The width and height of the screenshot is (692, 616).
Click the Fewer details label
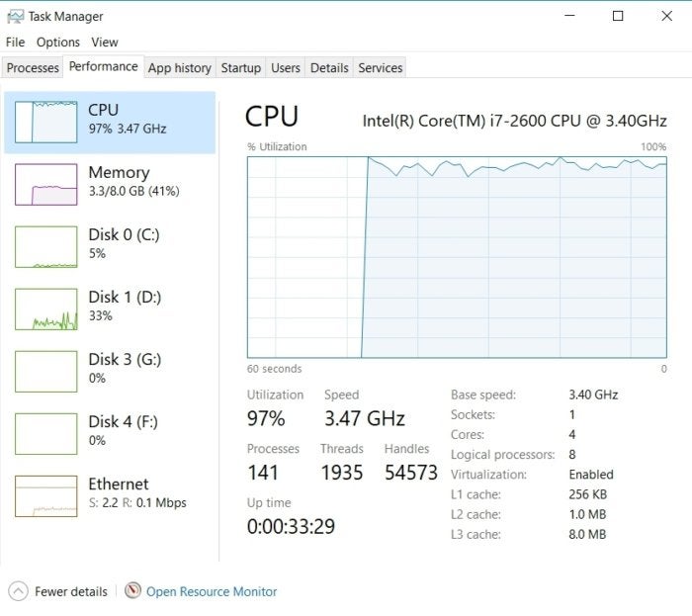click(x=71, y=591)
